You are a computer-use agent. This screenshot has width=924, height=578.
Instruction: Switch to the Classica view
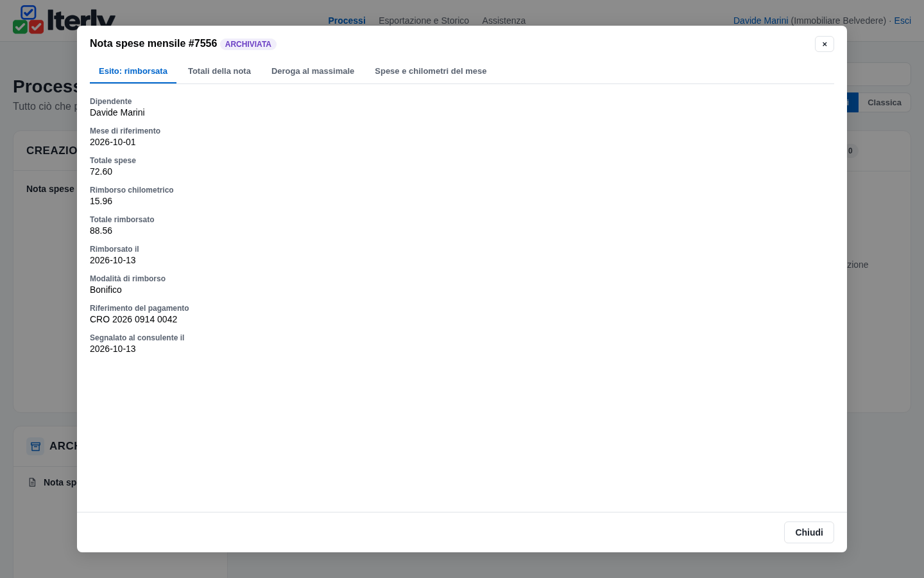(x=884, y=103)
